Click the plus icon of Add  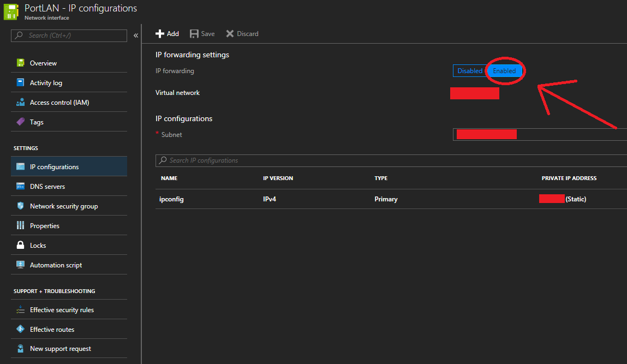[x=159, y=34]
